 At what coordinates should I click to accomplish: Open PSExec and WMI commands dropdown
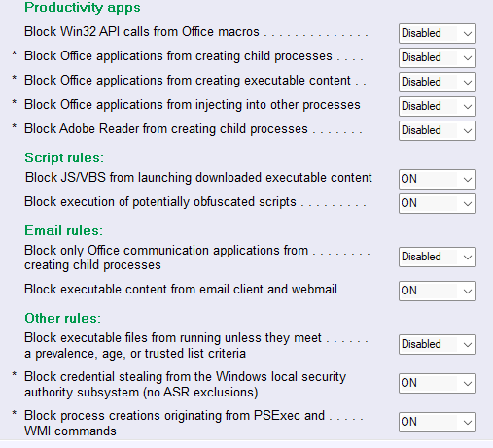(438, 422)
